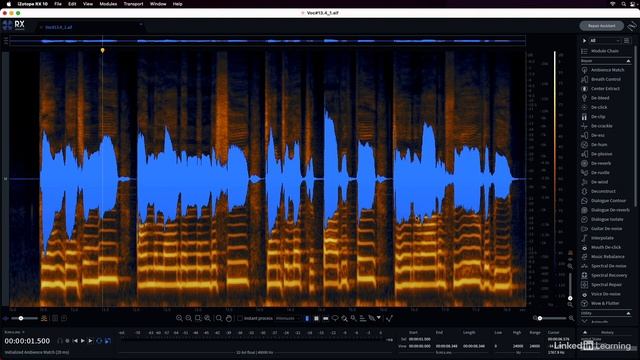This screenshot has width=640, height=360.
Task: Open the time format dropdown above timecode
Action: click(15, 332)
